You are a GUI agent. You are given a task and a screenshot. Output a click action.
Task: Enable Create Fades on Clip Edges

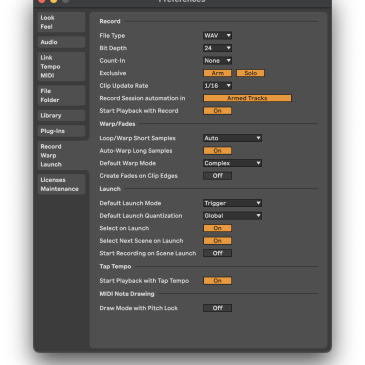tap(217, 176)
